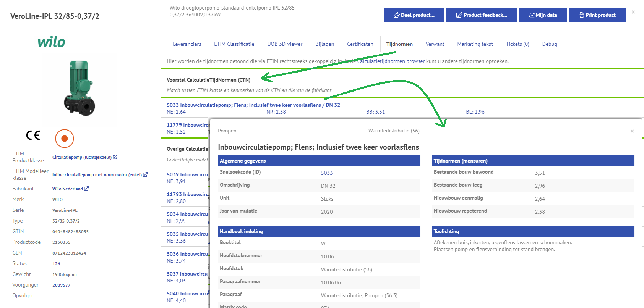644x308 pixels.
Task: Click the orange circle quality mark icon
Action: click(65, 139)
